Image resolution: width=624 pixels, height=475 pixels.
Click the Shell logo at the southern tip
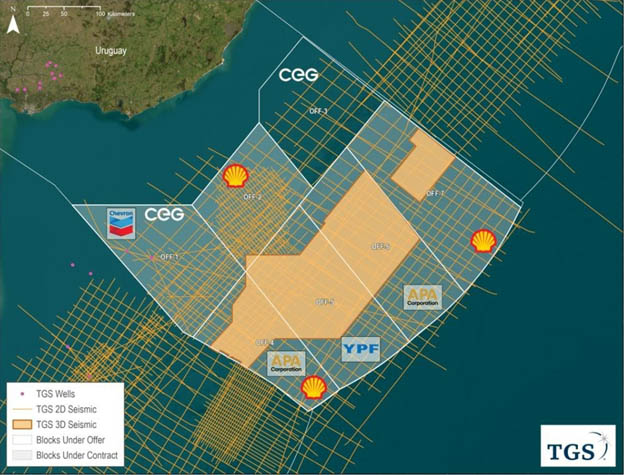[x=314, y=387]
